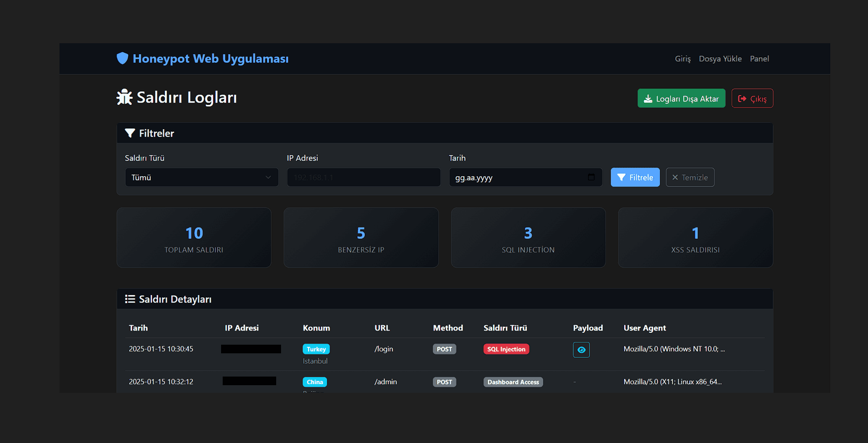Click the POST badge in the /admin row

tap(444, 382)
